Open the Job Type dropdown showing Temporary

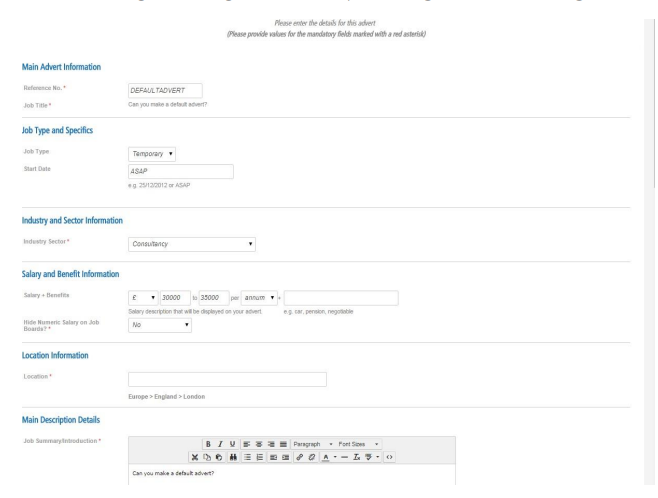pos(152,154)
